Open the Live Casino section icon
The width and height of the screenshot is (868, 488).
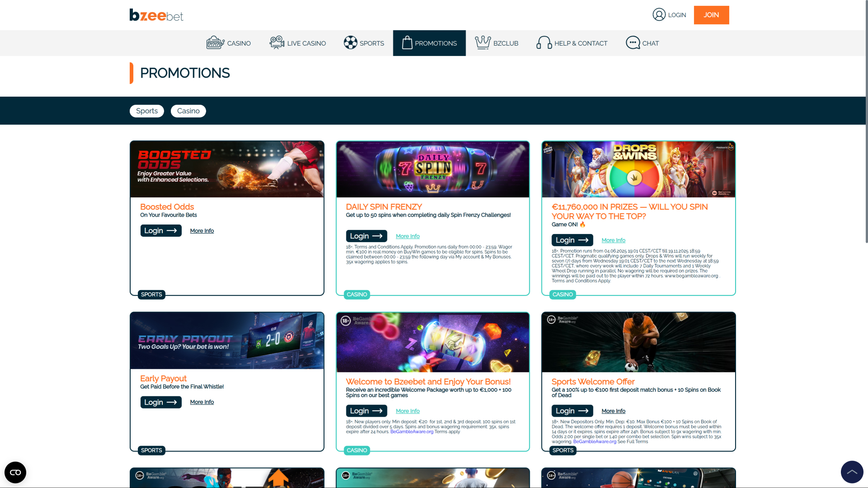click(x=277, y=42)
